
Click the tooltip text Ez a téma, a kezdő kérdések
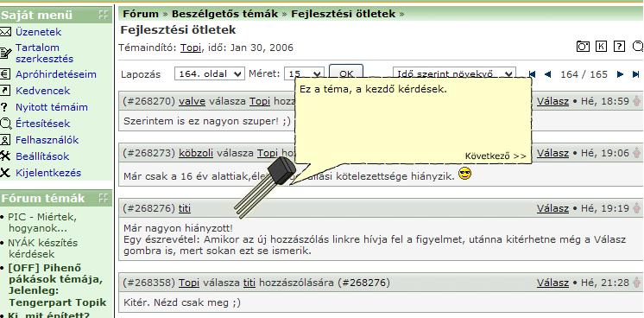(x=373, y=89)
